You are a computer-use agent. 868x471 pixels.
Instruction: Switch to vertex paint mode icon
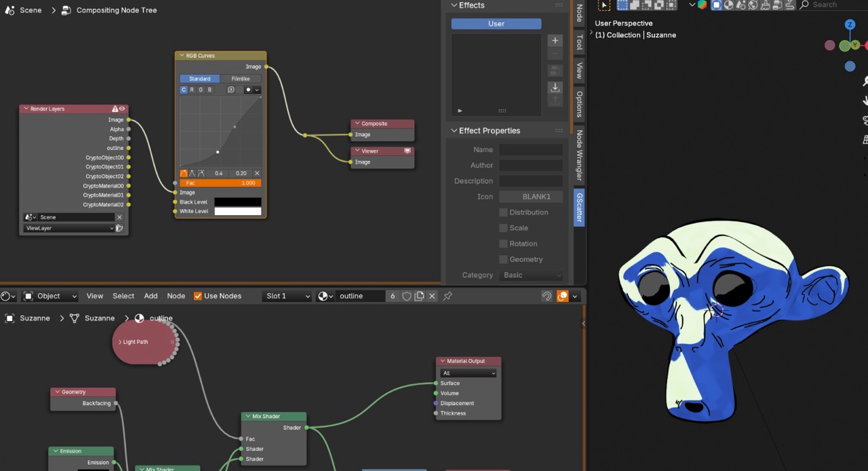click(753, 5)
